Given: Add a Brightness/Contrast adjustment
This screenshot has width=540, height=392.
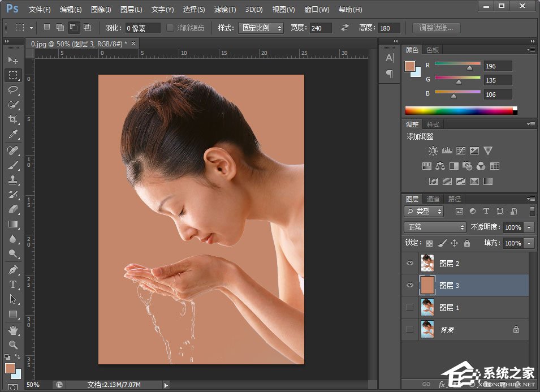Looking at the screenshot, I should pyautogui.click(x=433, y=151).
